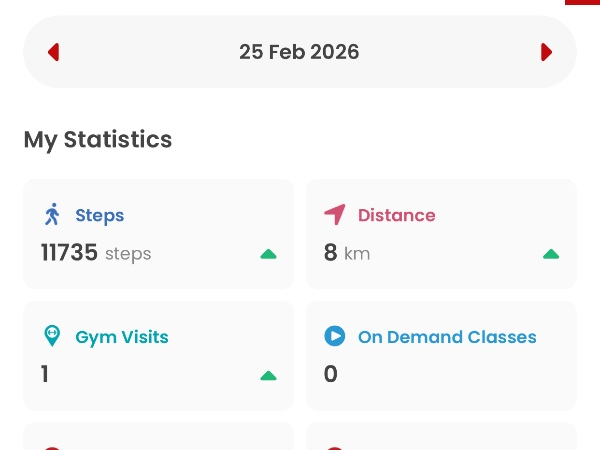Open the Gym Visits statistic label

click(x=122, y=337)
